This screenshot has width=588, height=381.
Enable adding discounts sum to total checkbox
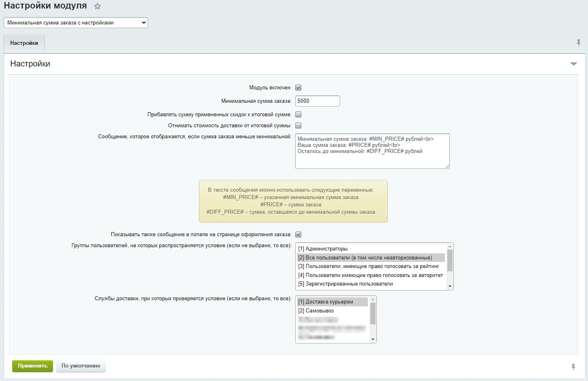point(298,115)
